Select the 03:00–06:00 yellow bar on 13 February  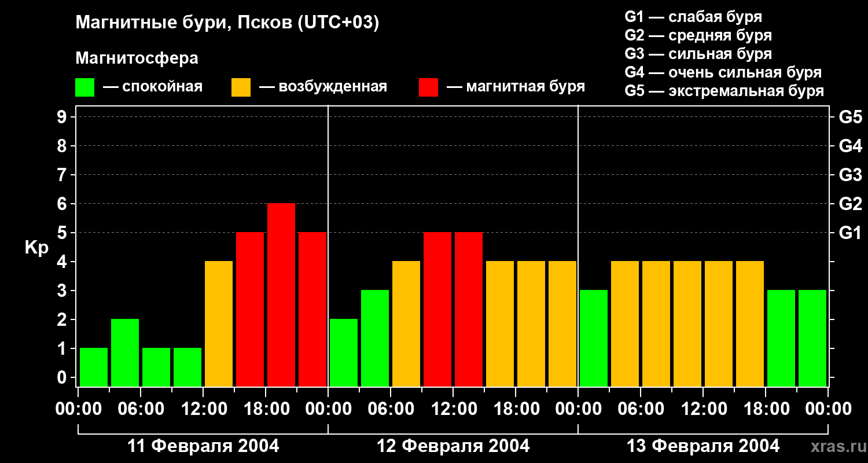(625, 324)
